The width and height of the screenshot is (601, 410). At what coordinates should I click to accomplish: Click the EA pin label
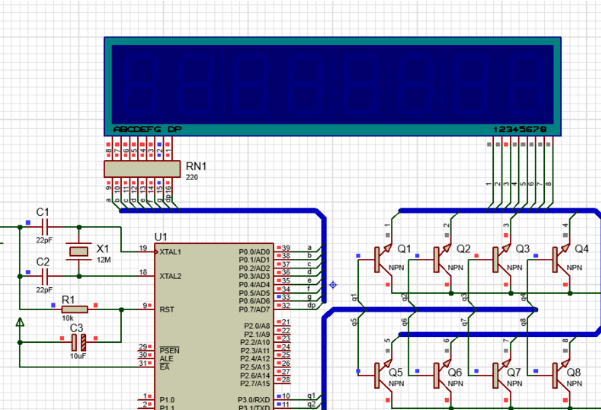[164, 367]
